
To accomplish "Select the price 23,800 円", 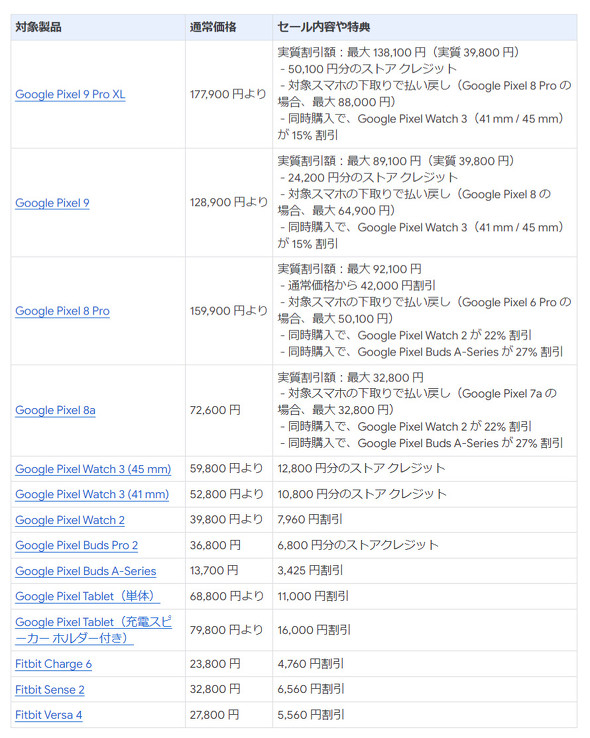I will pos(215,664).
